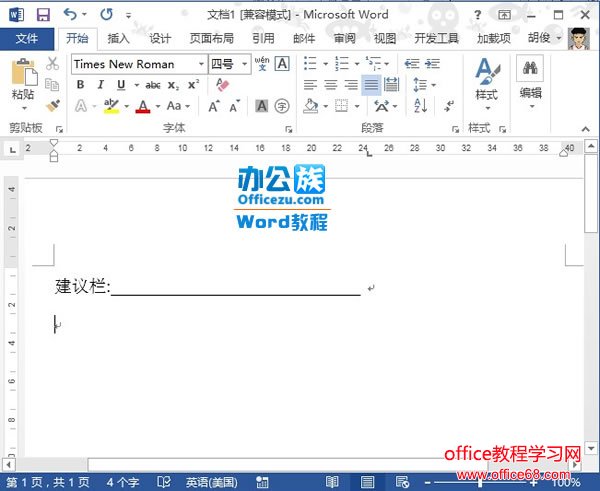
Task: Click the 4 个字 word count
Action: click(x=122, y=482)
